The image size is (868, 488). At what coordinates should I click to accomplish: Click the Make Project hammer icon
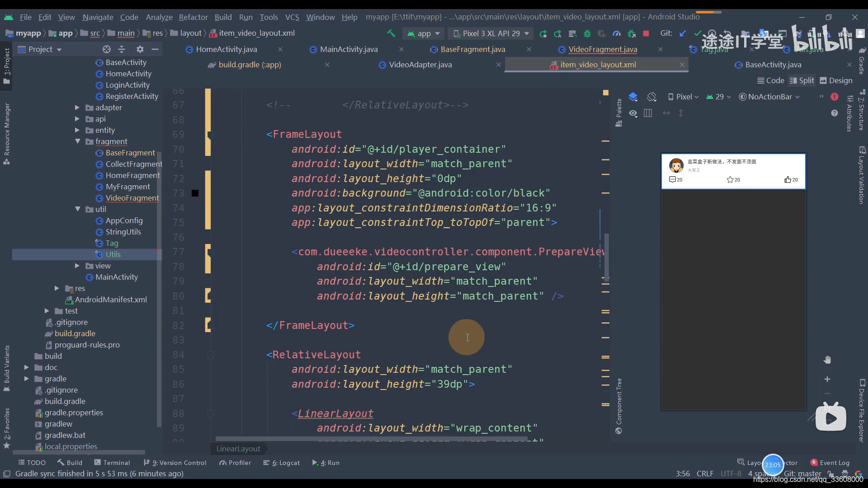click(391, 33)
